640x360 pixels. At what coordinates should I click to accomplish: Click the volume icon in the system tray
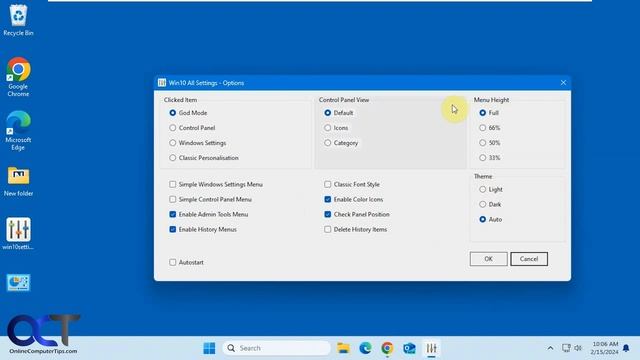[578, 348]
